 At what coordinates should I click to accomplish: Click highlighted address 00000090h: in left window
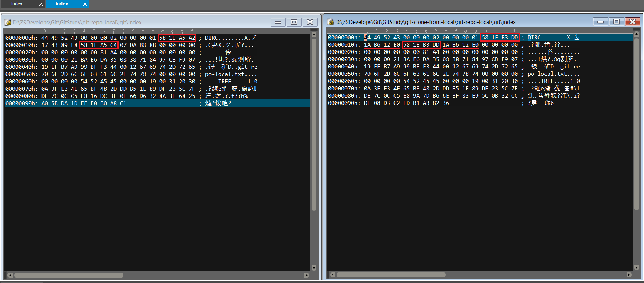tap(22, 103)
